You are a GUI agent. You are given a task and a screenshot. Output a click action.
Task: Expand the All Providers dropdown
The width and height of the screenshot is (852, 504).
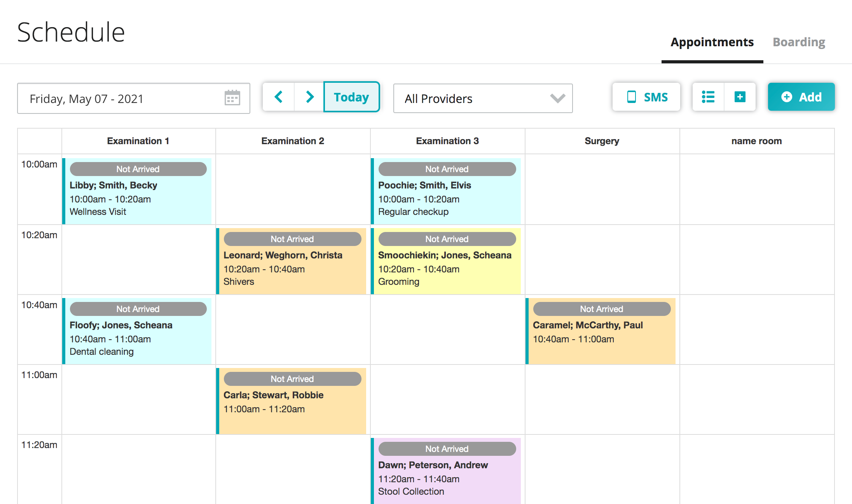tap(482, 99)
